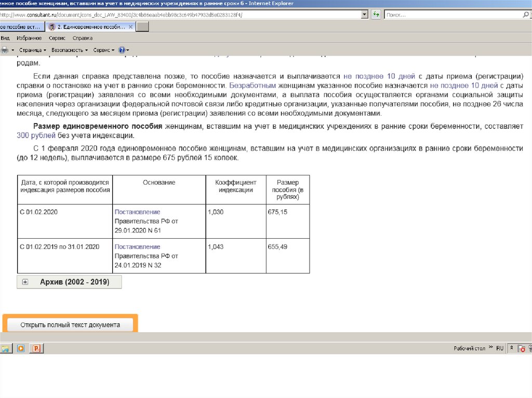Open 'Постановление' link dated 24.01.2019 N 32
Image resolution: width=532 pixels, height=398 pixels.
click(137, 247)
